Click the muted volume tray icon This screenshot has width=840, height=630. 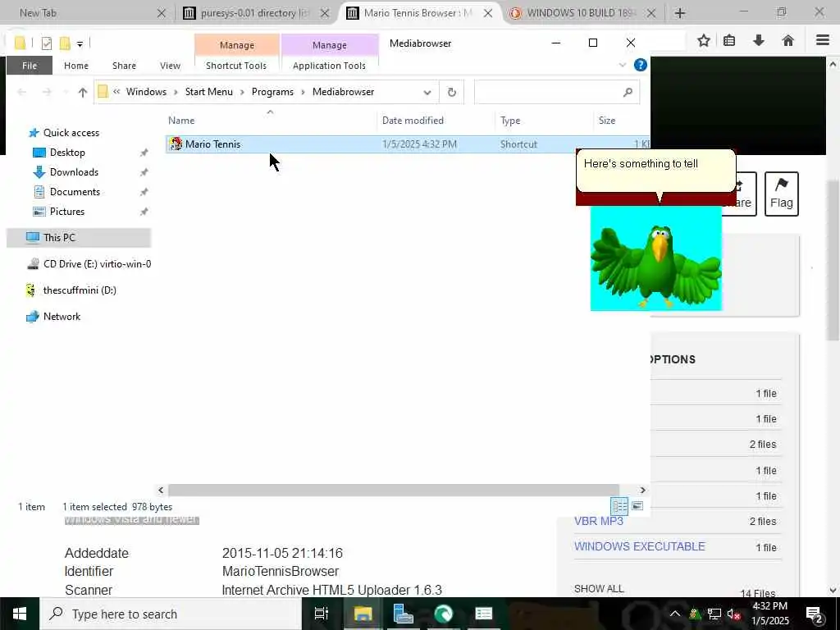pyautogui.click(x=733, y=614)
